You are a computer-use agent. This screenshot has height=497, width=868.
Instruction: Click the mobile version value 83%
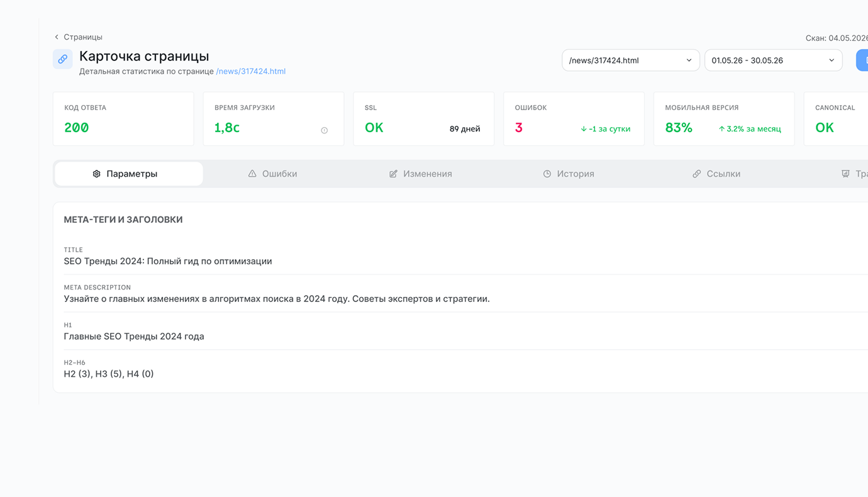[679, 128]
